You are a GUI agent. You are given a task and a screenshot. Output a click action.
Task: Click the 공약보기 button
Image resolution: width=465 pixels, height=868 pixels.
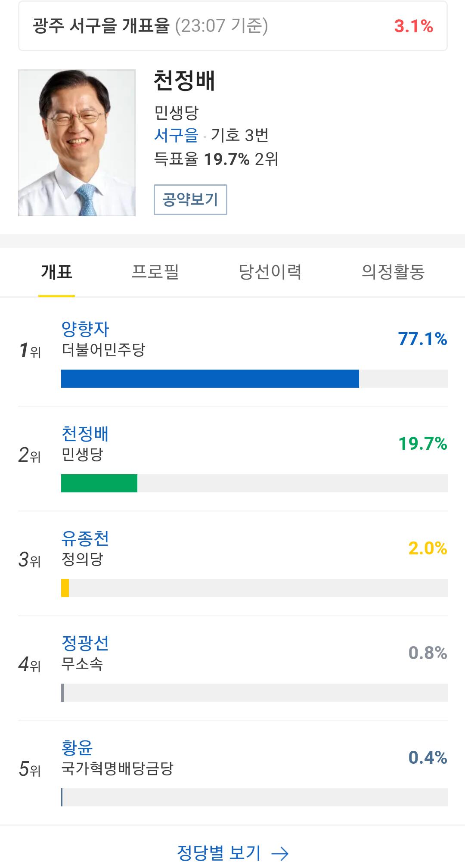[x=190, y=200]
